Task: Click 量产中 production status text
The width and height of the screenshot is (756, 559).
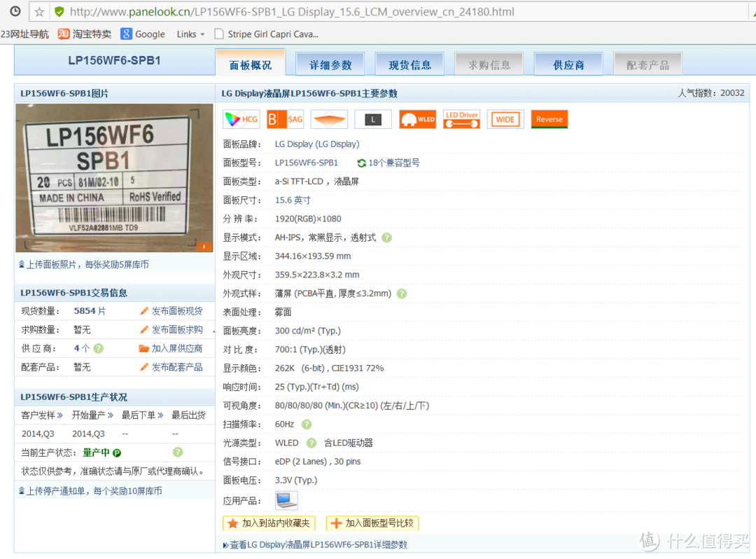Action: pos(96,453)
